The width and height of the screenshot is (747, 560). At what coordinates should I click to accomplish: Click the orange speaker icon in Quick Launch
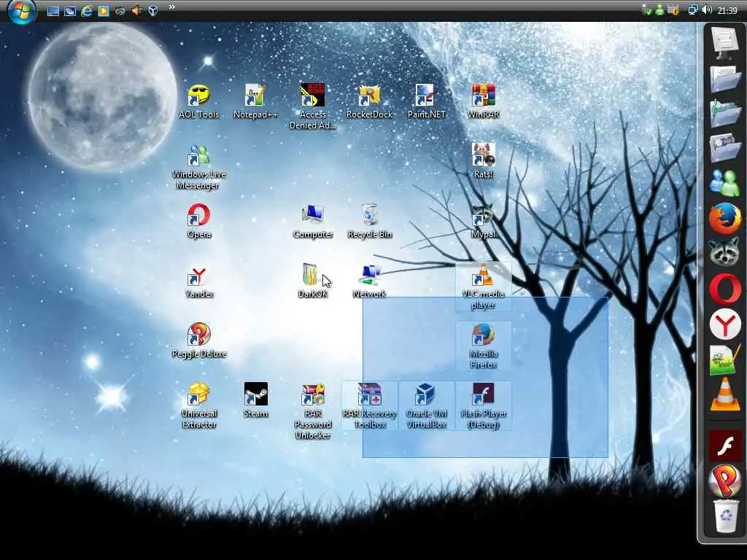click(136, 10)
